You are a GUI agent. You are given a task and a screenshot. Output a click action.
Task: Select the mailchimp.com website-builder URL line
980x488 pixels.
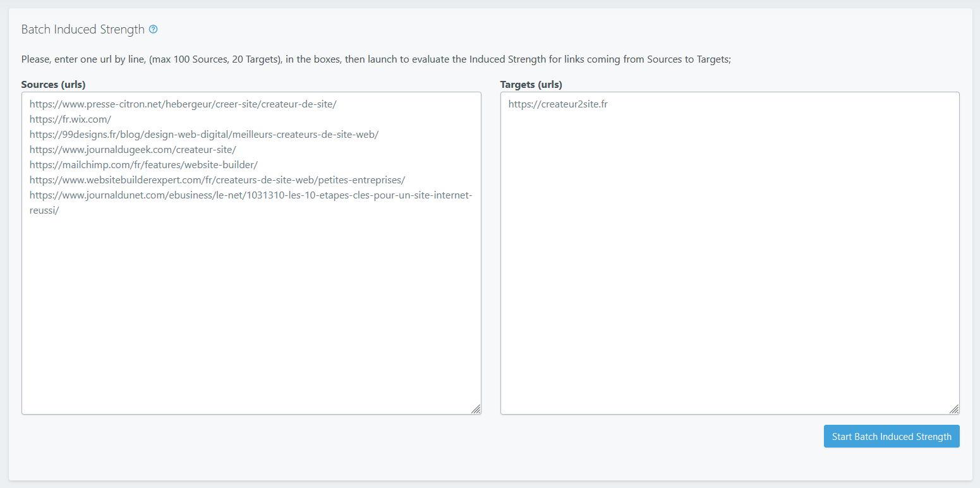point(143,165)
